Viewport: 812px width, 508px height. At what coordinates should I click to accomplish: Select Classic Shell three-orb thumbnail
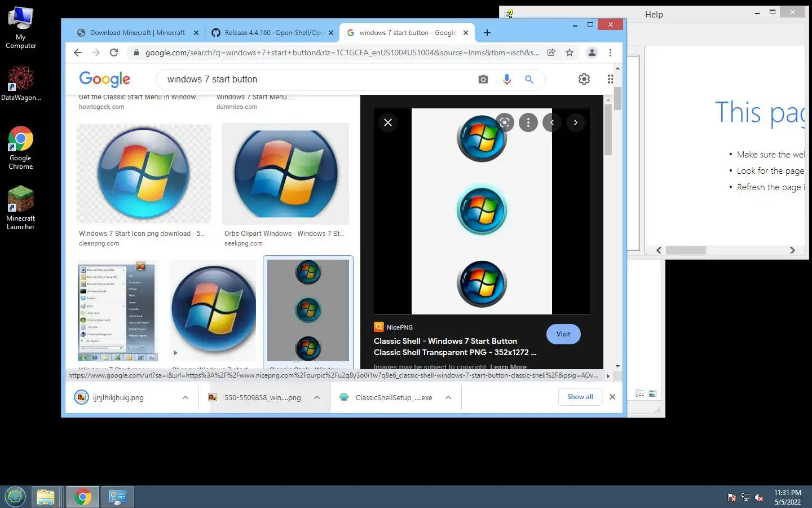[x=308, y=310]
